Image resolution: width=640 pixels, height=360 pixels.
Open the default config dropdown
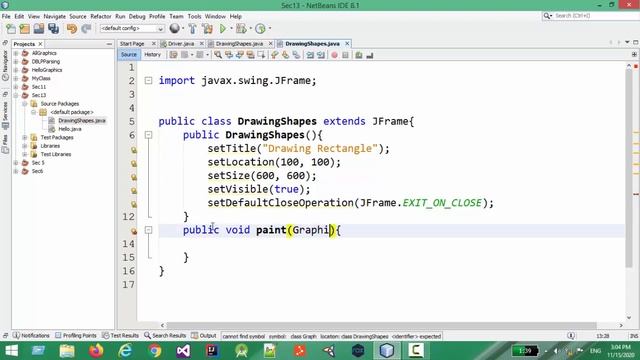[x=132, y=29]
